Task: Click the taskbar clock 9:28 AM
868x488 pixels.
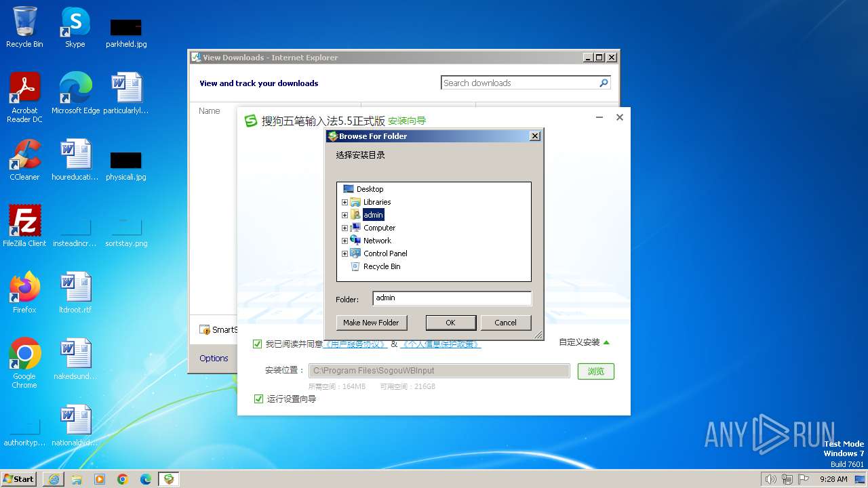Action: tap(833, 479)
